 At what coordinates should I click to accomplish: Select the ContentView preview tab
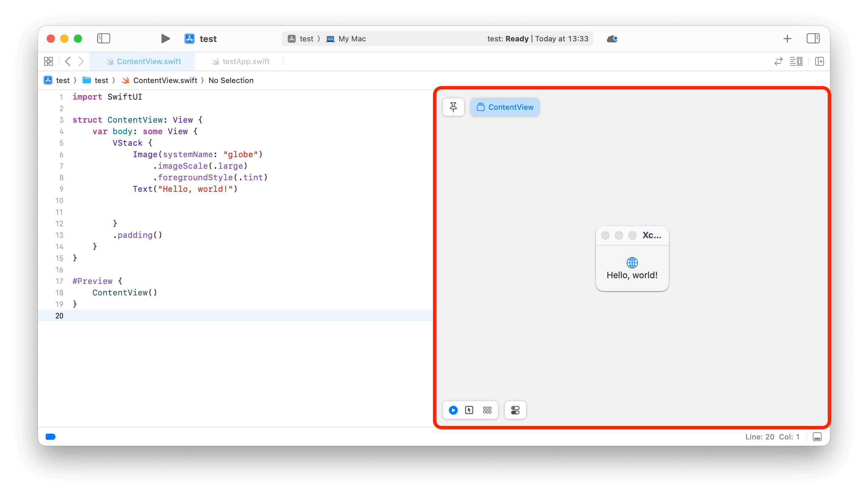click(505, 107)
